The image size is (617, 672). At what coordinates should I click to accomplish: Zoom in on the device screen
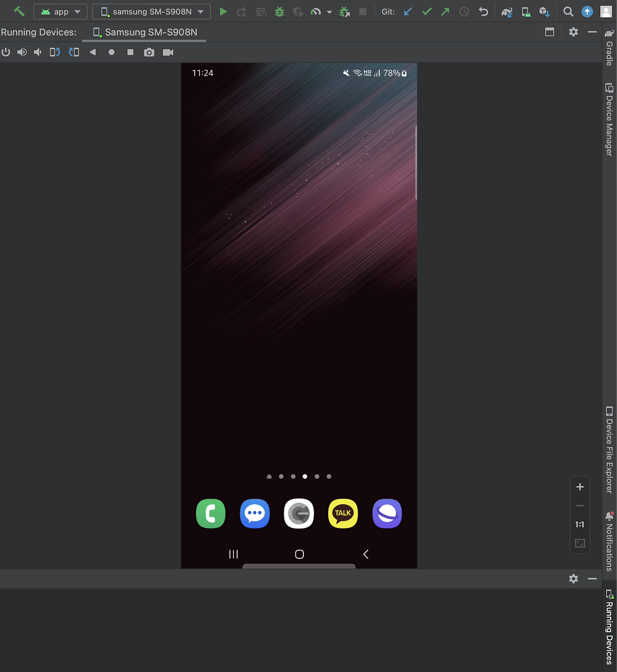(x=580, y=487)
